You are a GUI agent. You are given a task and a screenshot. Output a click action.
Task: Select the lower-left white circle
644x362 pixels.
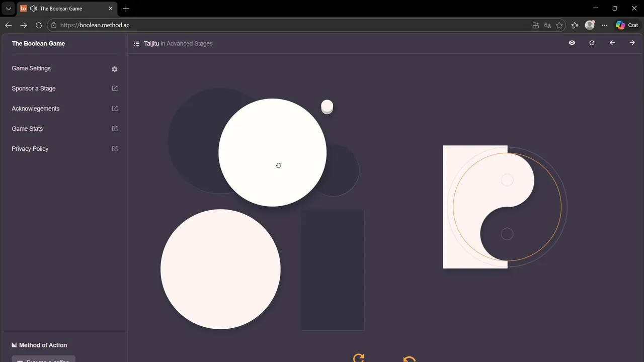(x=220, y=269)
